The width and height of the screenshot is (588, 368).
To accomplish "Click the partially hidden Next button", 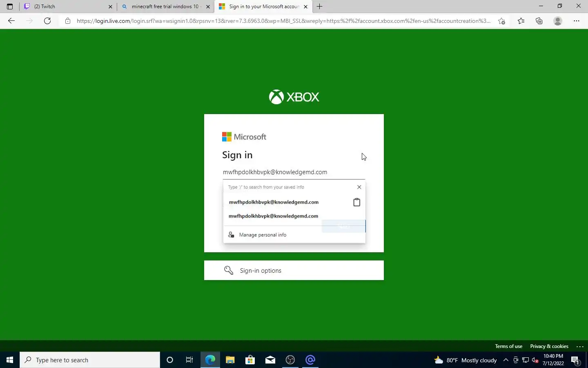I will (344, 226).
